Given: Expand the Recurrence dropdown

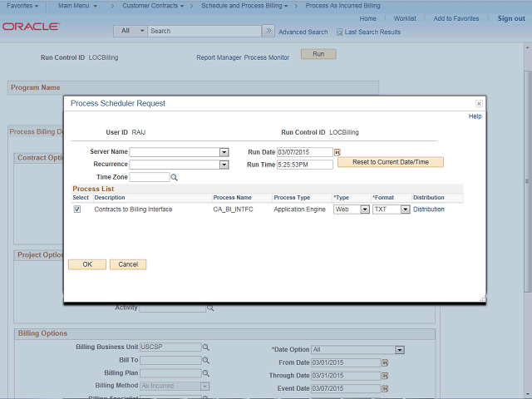Looking at the screenshot, I should coord(224,165).
